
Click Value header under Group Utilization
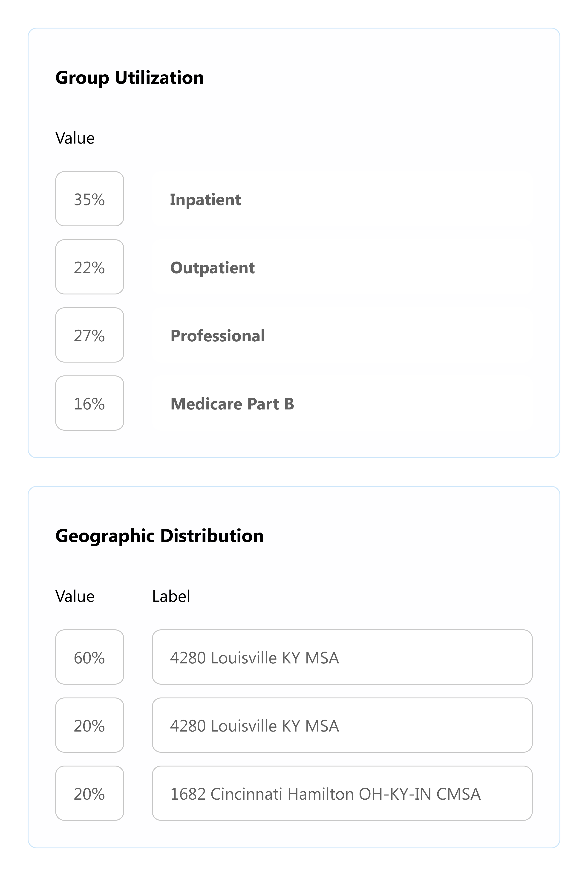click(x=75, y=138)
